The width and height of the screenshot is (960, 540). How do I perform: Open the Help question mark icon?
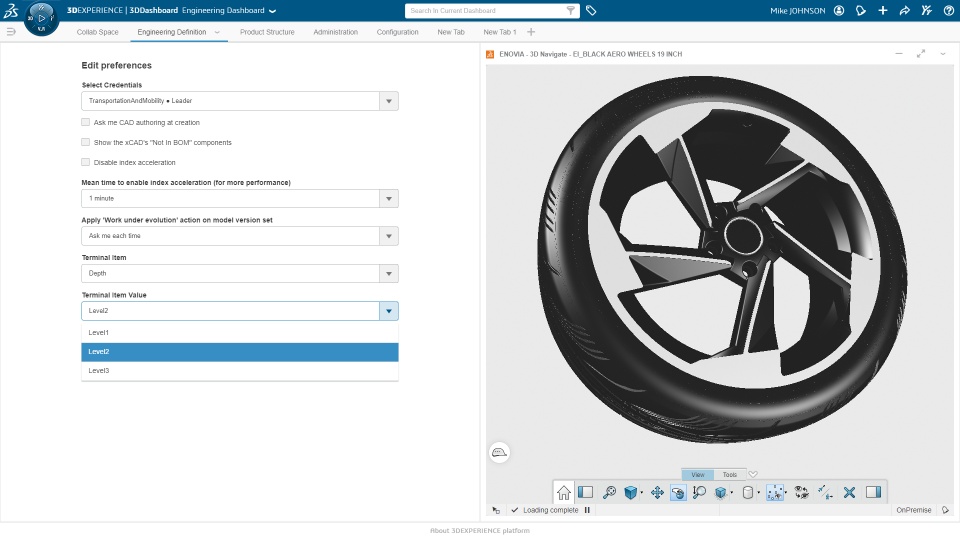(x=949, y=11)
